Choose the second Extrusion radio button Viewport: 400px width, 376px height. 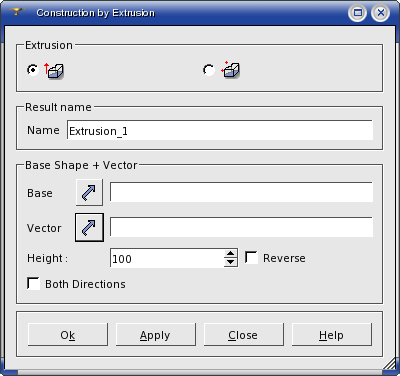coord(209,70)
